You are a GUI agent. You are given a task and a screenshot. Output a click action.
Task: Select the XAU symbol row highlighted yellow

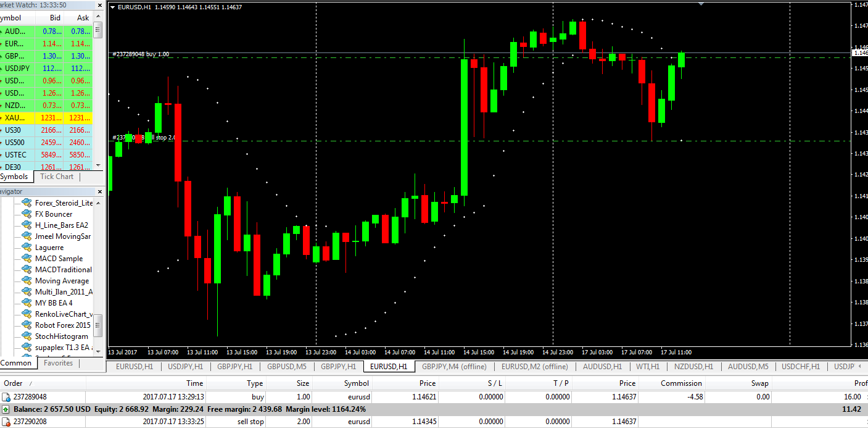coord(46,117)
